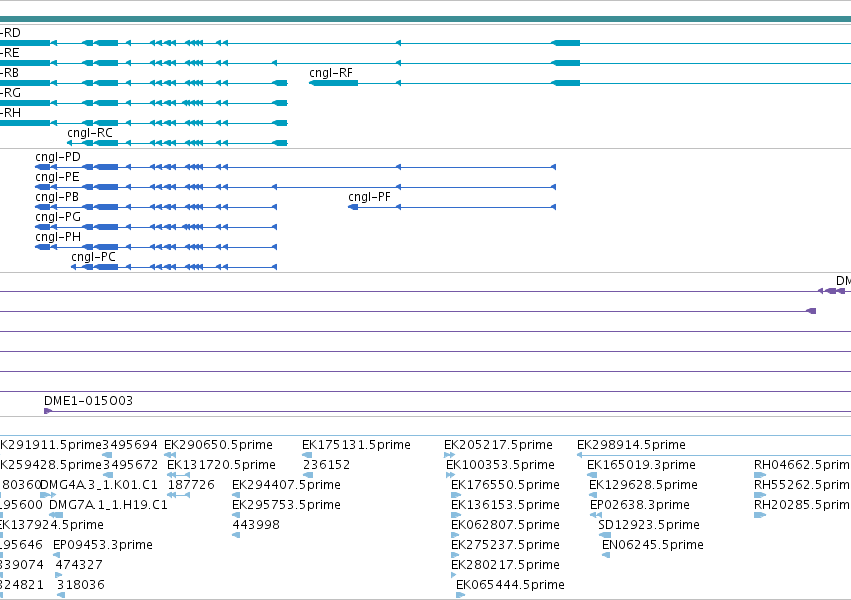The image size is (851, 600).
Task: Select EN06245.5prime EST label
Action: 653,545
